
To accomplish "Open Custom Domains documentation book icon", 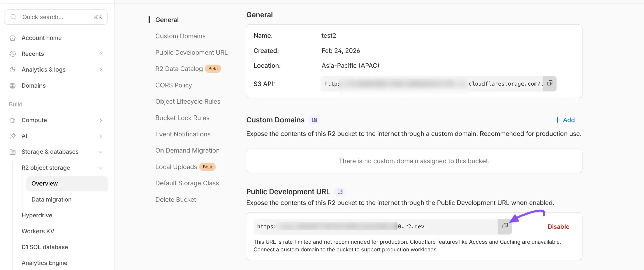I will pyautogui.click(x=314, y=120).
